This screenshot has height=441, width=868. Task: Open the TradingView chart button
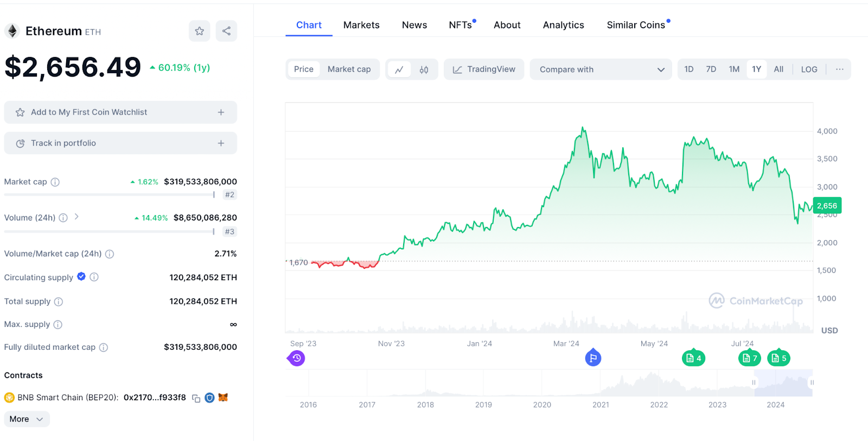pos(484,70)
